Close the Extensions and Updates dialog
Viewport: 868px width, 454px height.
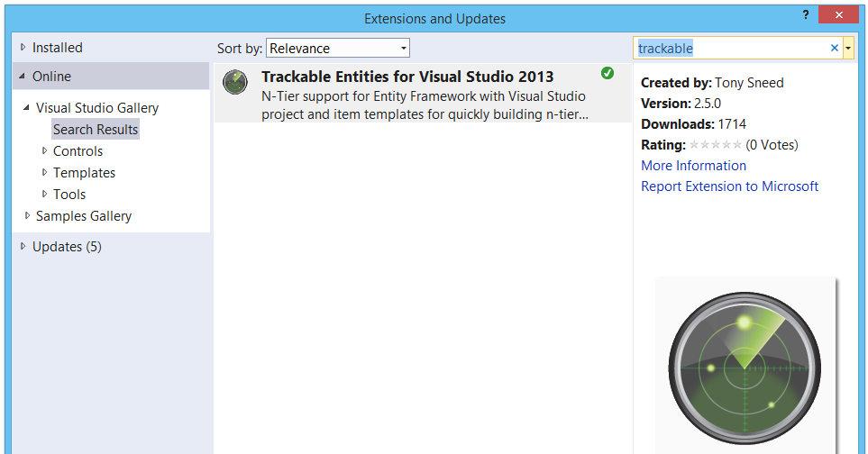pos(838,15)
